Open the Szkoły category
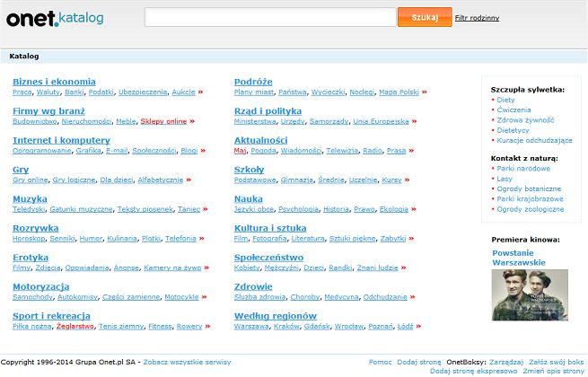 click(x=249, y=170)
